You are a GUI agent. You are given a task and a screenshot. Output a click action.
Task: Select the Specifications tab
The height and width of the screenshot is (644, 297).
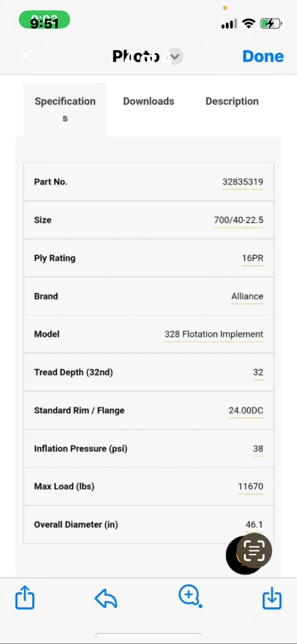(x=65, y=109)
